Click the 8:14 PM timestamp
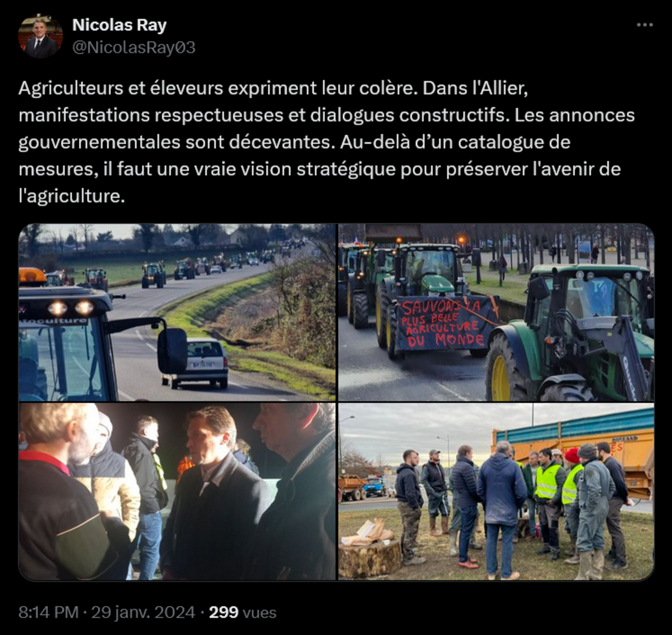The width and height of the screenshot is (672, 635). 48,612
